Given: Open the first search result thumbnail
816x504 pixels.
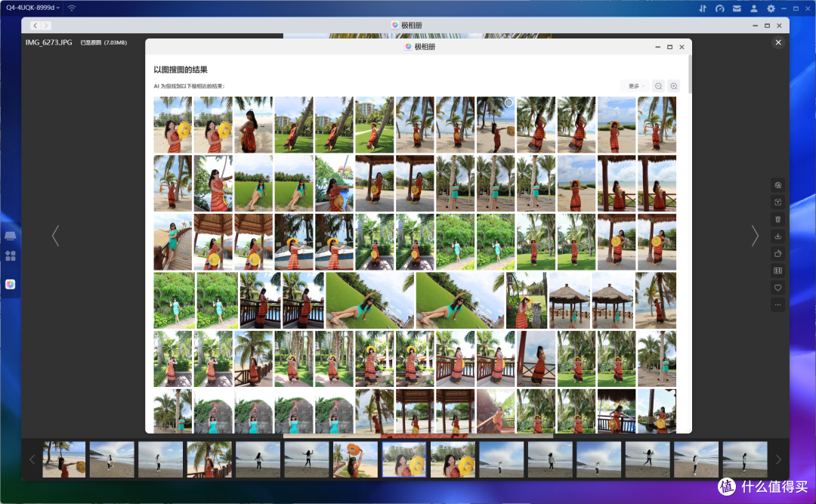Looking at the screenshot, I should point(173,125).
